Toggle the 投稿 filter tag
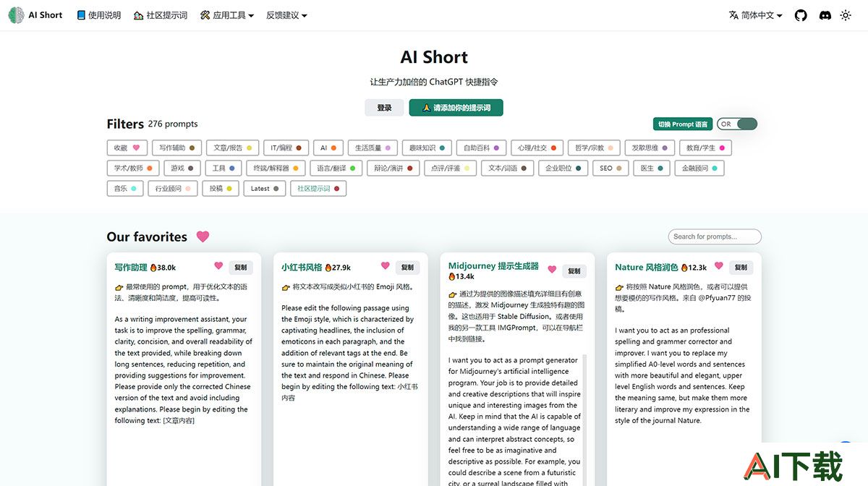Image resolution: width=868 pixels, height=486 pixels. tap(221, 188)
